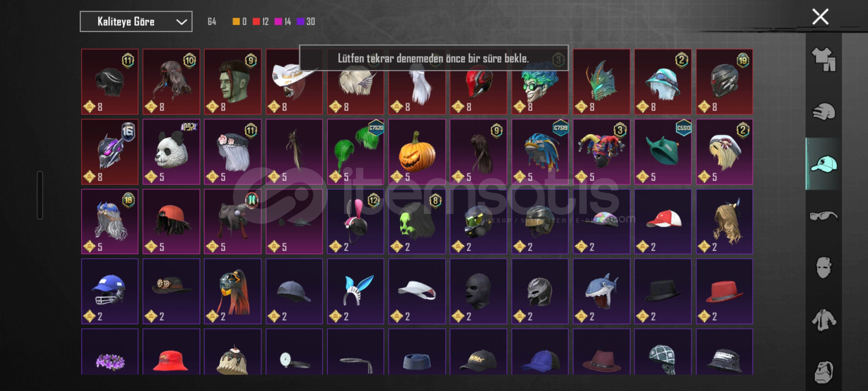Select the panda head item
868x391 pixels.
click(x=171, y=152)
